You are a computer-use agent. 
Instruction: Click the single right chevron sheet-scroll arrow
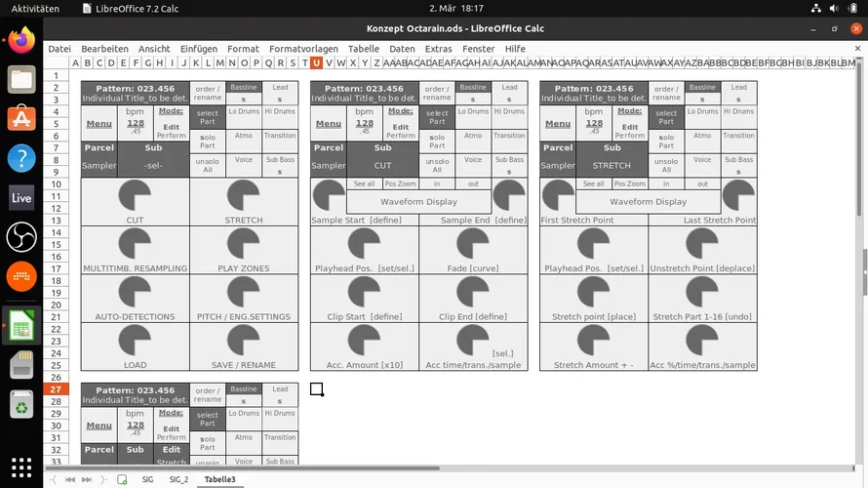pyautogui.click(x=103, y=479)
